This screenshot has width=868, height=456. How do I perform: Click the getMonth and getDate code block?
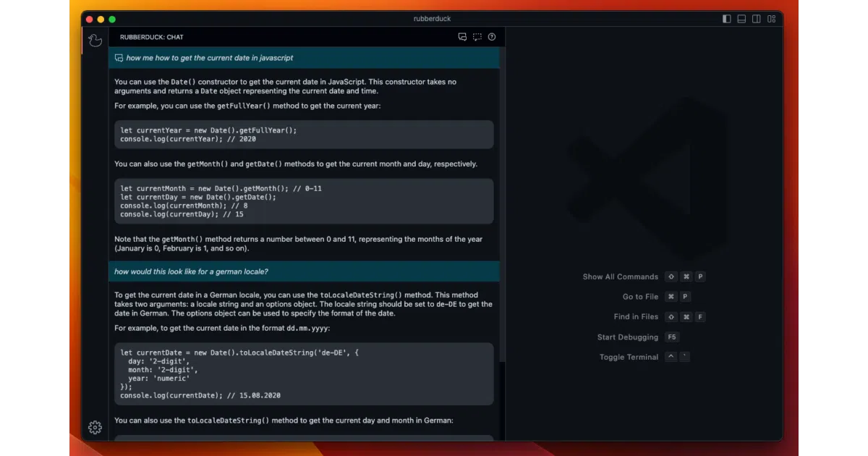(304, 201)
